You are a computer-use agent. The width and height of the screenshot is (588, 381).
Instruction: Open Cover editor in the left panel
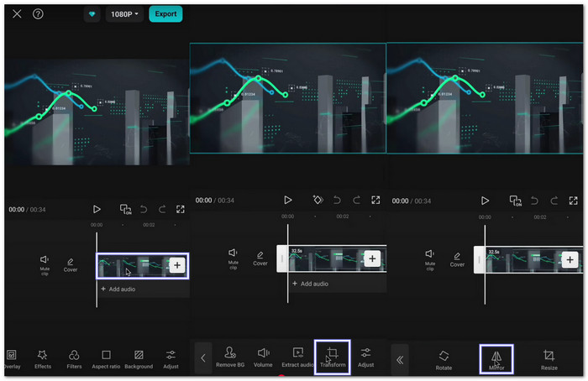coord(70,265)
